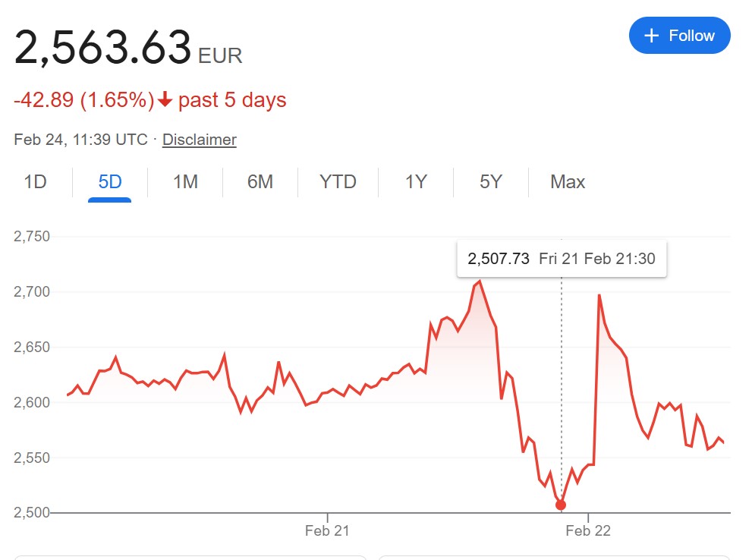Open the 1M chart tab
Viewport: 752px width, 560px height.
pos(184,182)
